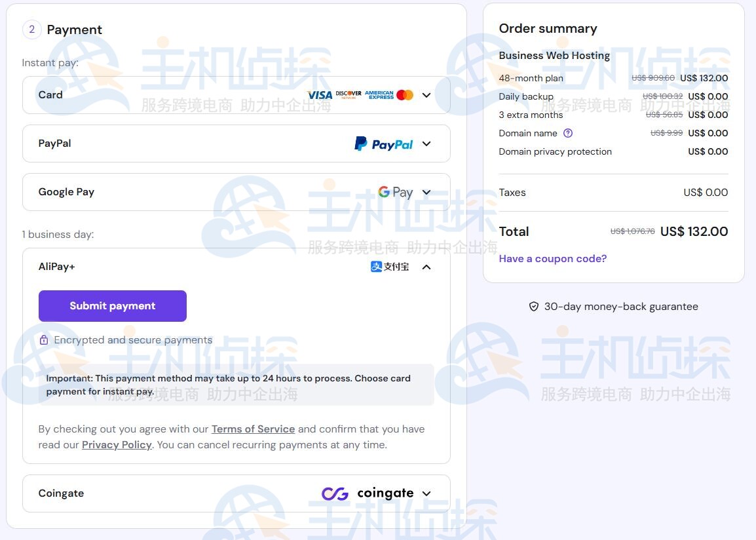Click the Mastercard icon
The height and width of the screenshot is (540, 756).
404,94
